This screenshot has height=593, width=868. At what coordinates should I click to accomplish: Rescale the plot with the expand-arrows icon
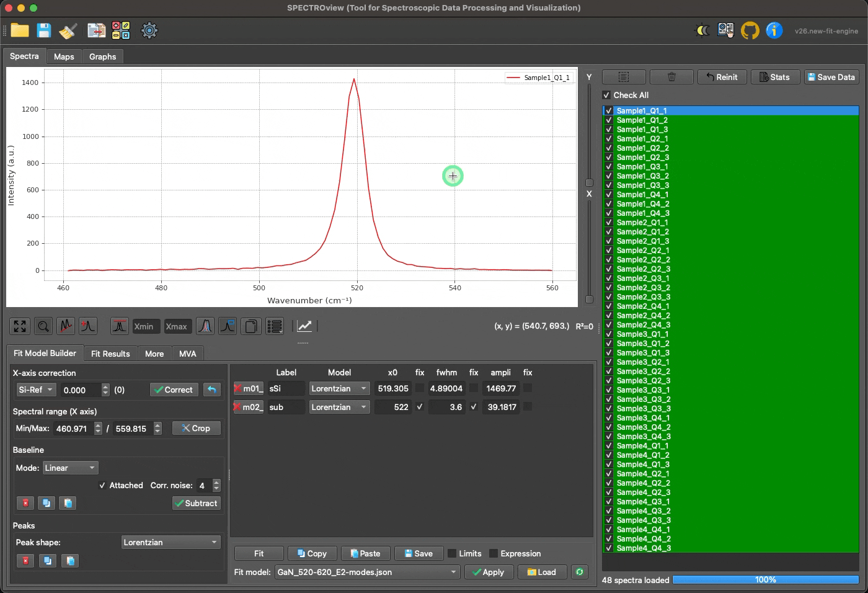pos(20,326)
